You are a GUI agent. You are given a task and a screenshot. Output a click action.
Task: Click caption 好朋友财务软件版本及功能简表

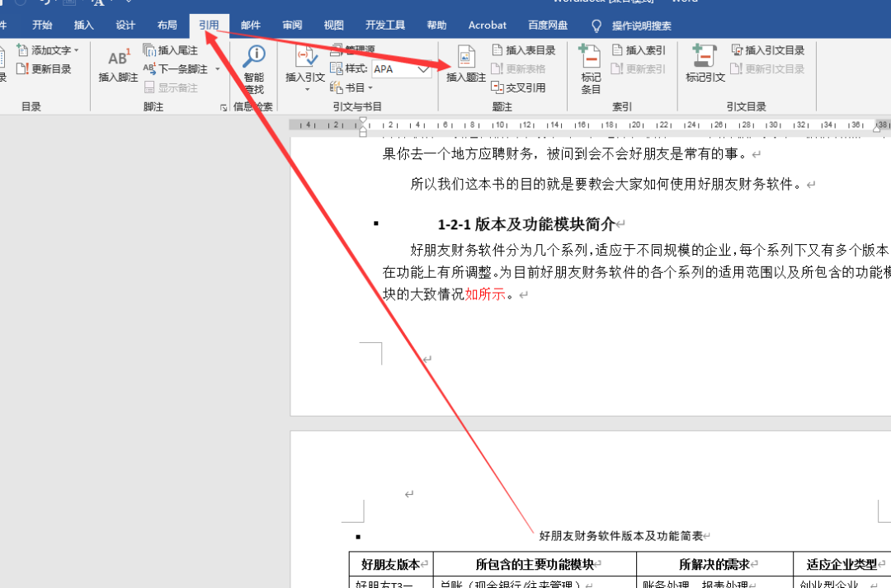621,536
